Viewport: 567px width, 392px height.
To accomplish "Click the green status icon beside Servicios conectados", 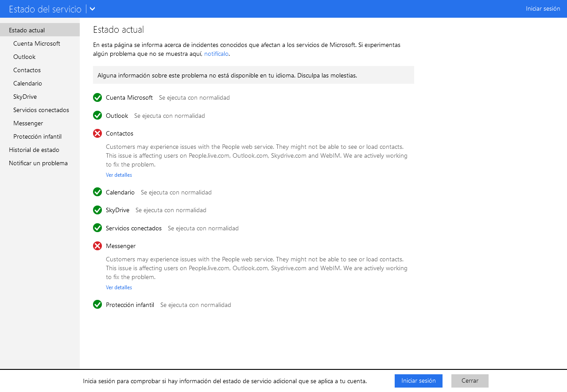I will [97, 228].
